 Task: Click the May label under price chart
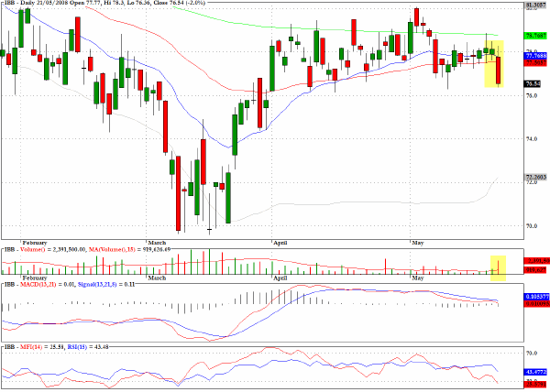tap(418, 243)
